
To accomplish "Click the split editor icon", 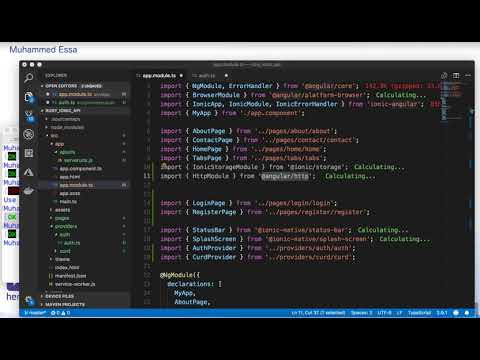I will click(x=456, y=76).
